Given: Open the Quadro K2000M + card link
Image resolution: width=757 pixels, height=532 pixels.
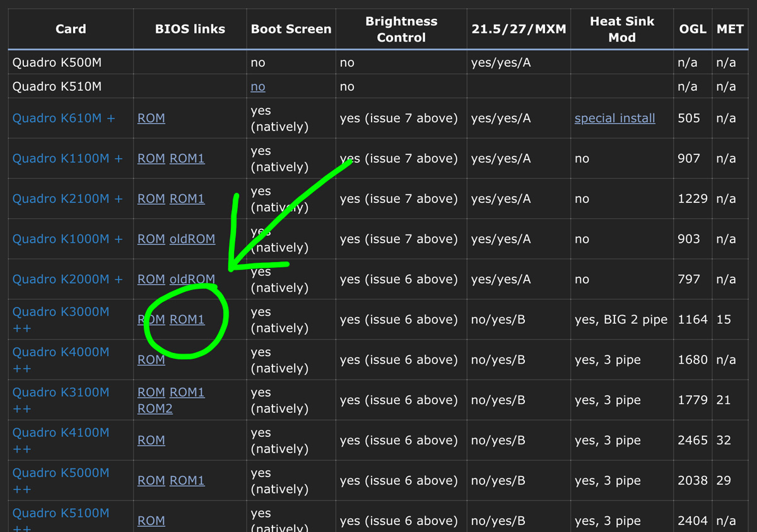Looking at the screenshot, I should pos(67,279).
